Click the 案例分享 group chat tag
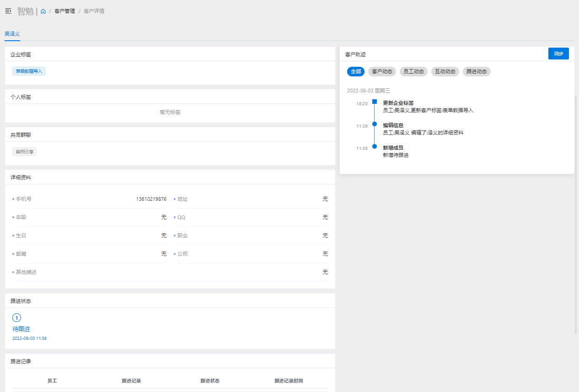This screenshot has width=579, height=392. 24,151
